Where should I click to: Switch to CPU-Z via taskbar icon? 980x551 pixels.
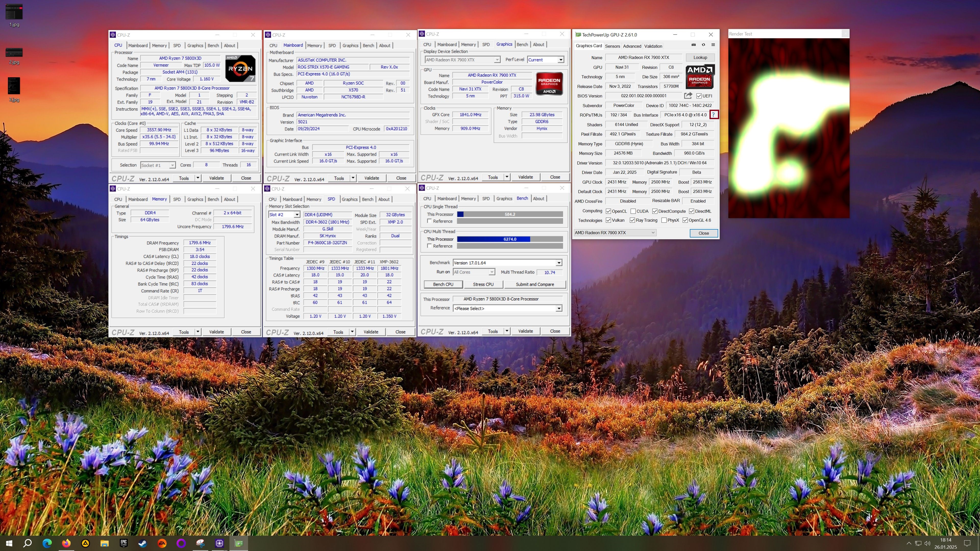(219, 543)
